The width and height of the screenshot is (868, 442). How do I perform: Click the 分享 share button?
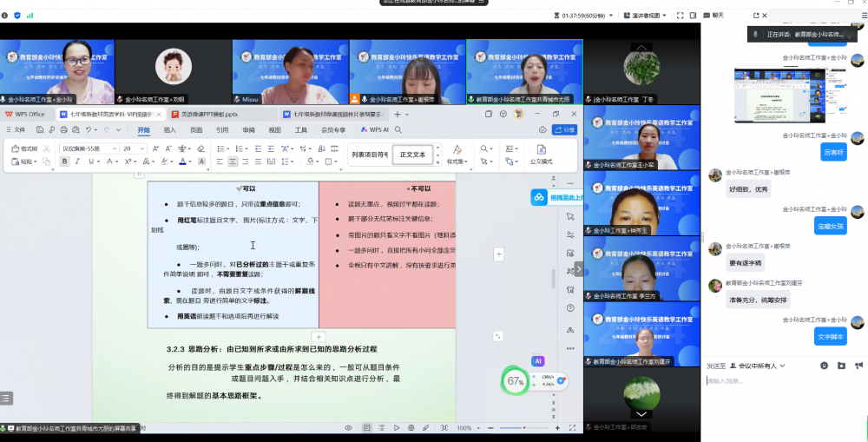click(x=565, y=129)
